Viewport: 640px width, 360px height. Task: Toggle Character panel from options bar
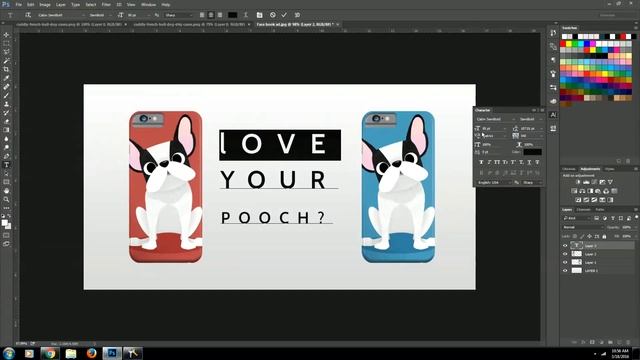coord(259,15)
